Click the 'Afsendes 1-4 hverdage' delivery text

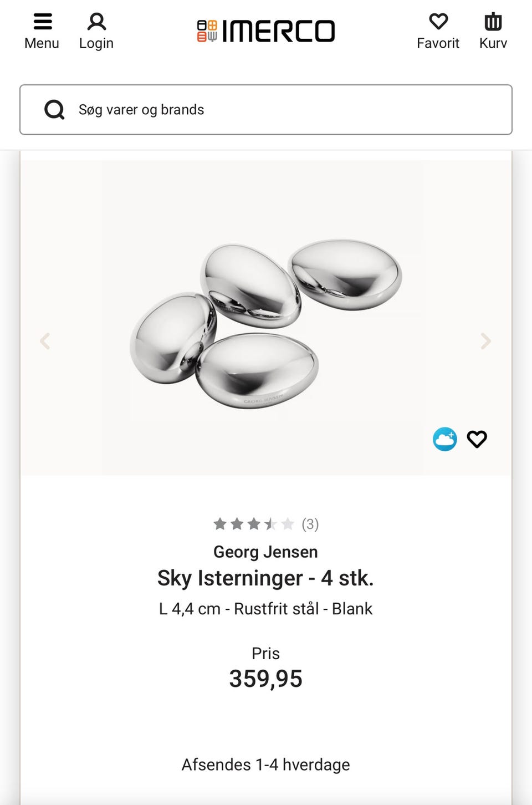(265, 765)
